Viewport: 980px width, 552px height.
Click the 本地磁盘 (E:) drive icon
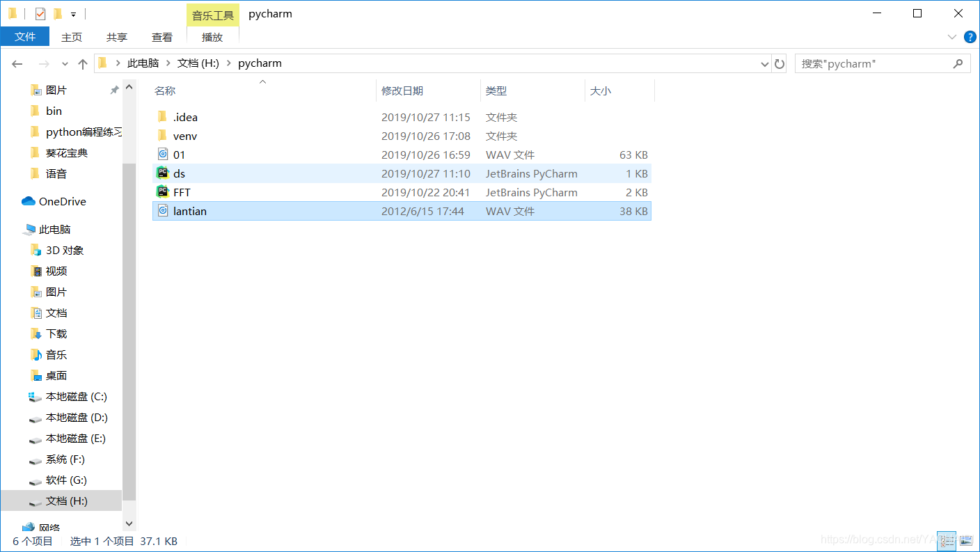click(x=35, y=439)
